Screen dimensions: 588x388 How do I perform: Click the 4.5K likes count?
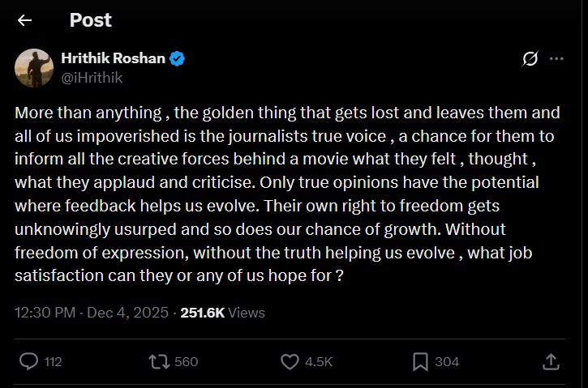319,362
